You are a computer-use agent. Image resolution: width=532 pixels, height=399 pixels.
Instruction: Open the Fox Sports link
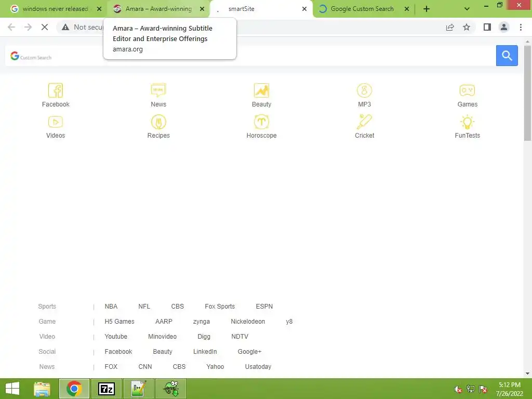pos(220,307)
